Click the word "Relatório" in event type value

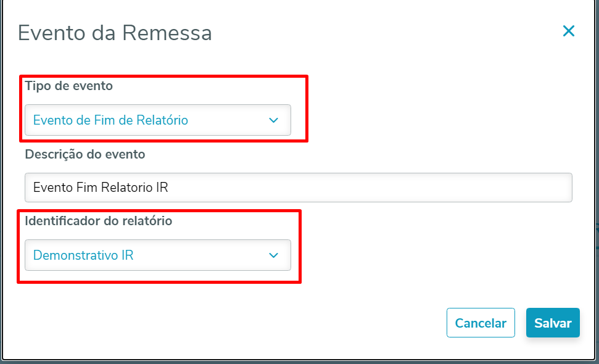pos(163,120)
